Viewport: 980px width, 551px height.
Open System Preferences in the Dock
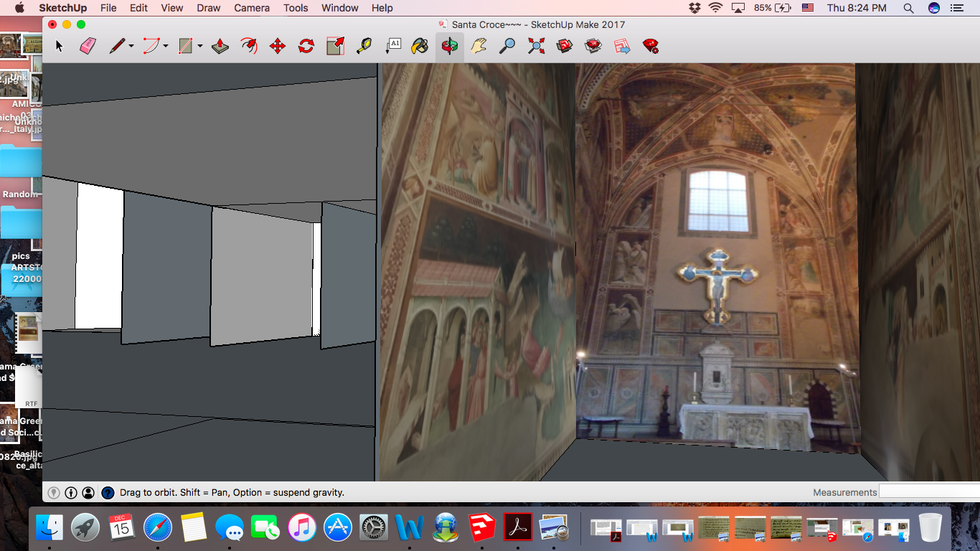click(x=374, y=528)
